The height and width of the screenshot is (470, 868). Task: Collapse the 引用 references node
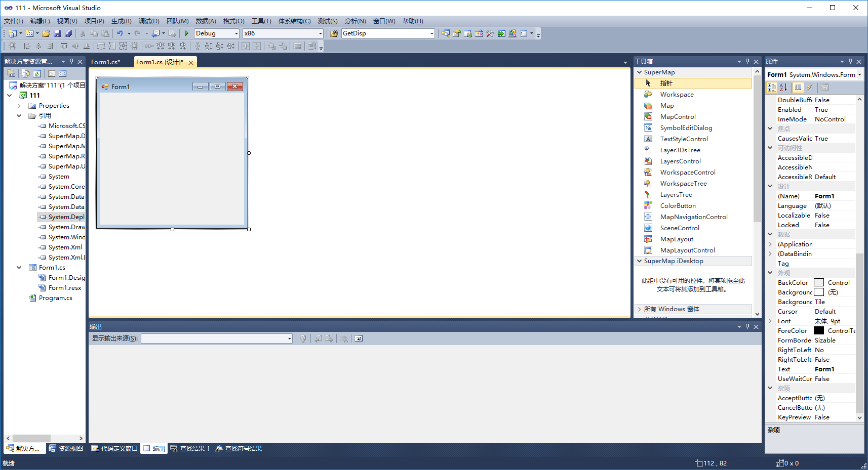pyautogui.click(x=19, y=116)
